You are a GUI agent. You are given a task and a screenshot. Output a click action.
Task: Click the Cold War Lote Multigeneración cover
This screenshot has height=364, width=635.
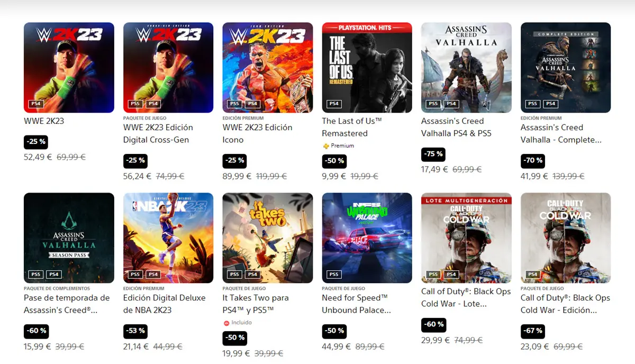coord(466,238)
